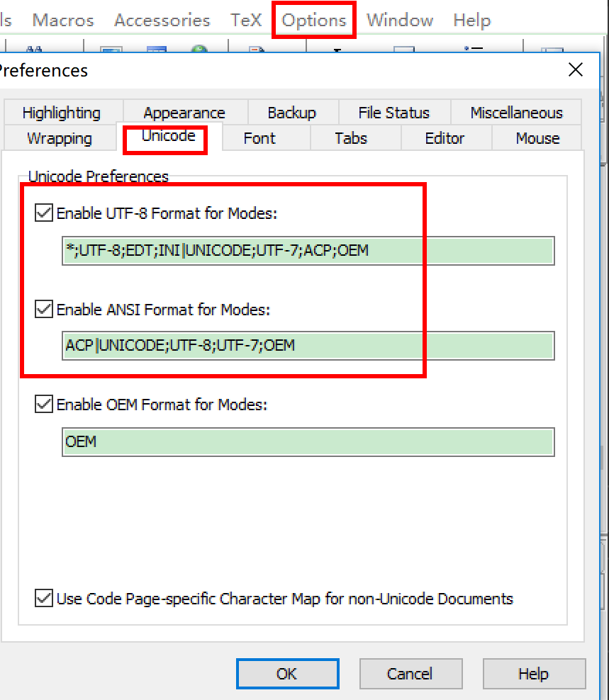Open the Options menu
The image size is (609, 700).
(x=313, y=21)
